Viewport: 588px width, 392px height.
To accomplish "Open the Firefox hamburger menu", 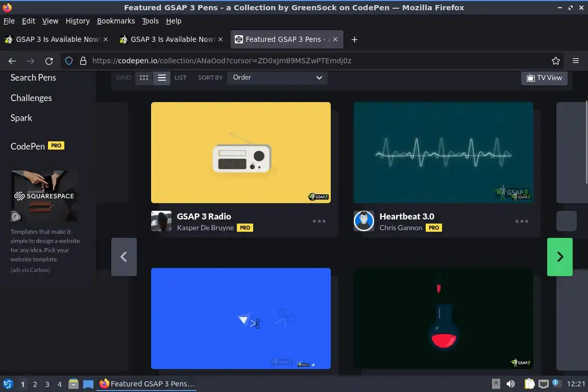I will tap(576, 61).
